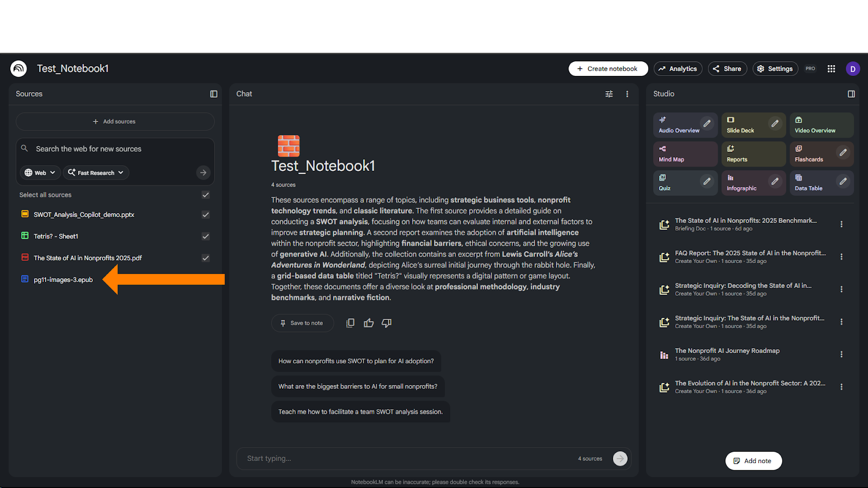Open the Audio Overview generator
868x488 pixels.
pyautogui.click(x=679, y=125)
